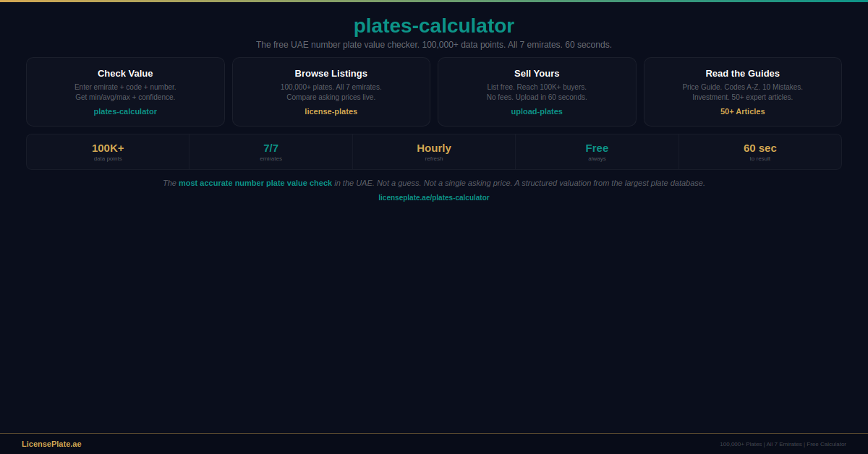Screen dimensions: 868x454
Task: Click the plates-calculator main heading
Action: [433, 26]
